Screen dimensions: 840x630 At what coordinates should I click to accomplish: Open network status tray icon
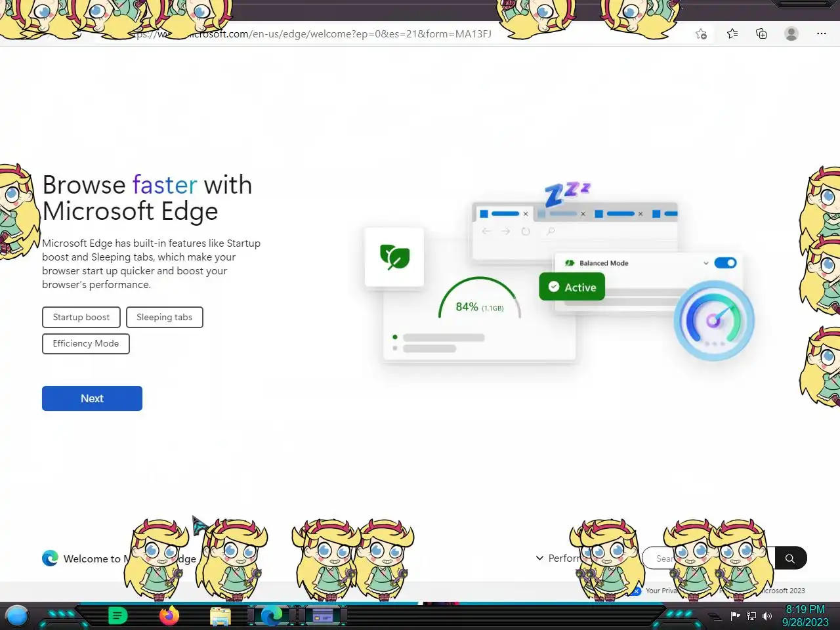pos(751,616)
